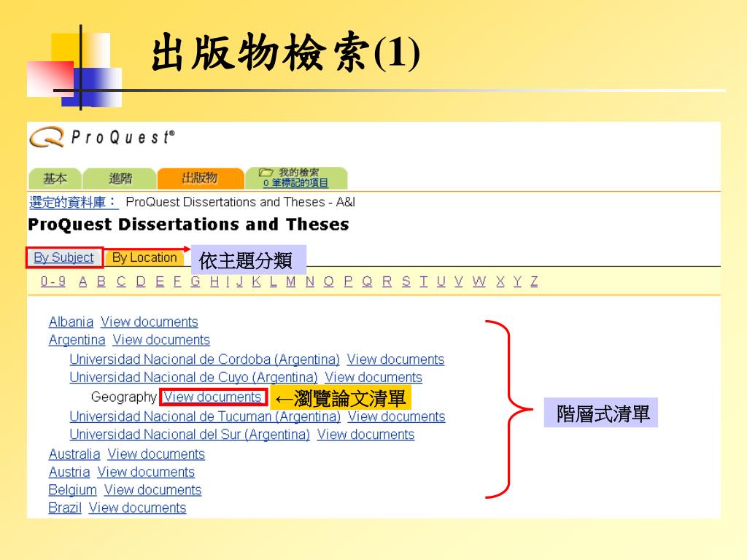View documents for Albania
747x560 pixels.
(149, 322)
